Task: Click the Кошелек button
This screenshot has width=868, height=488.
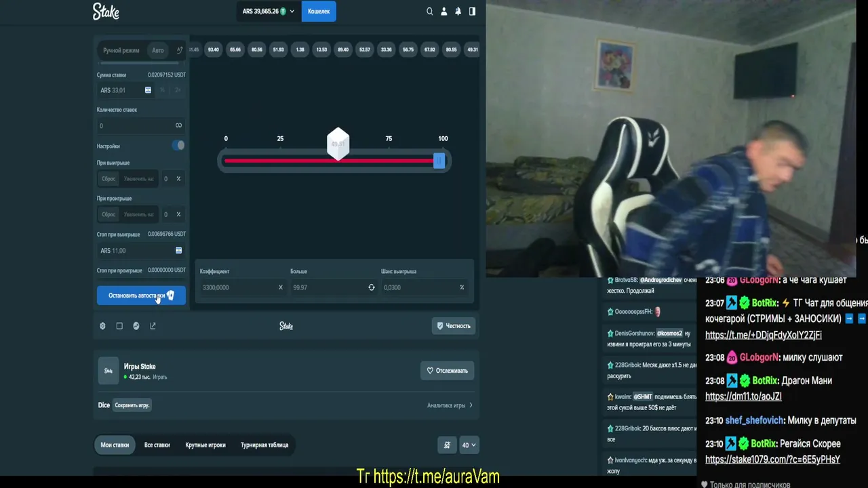Action: (319, 12)
